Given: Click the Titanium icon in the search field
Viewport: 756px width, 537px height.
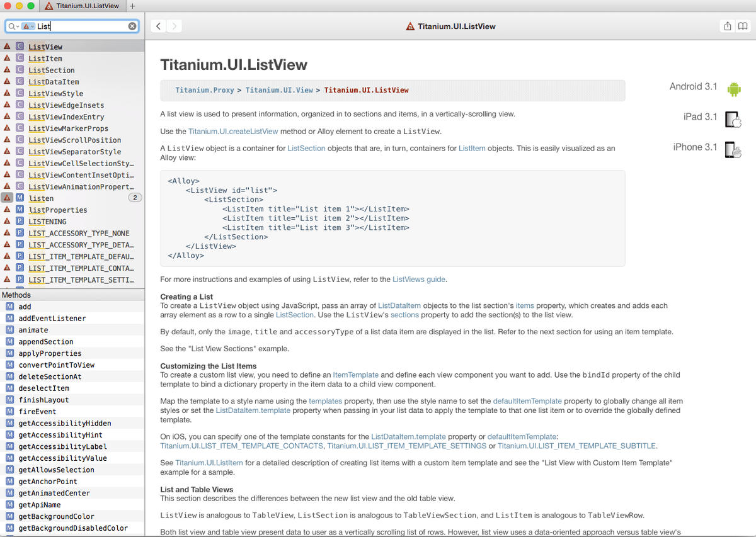Looking at the screenshot, I should tap(27, 26).
